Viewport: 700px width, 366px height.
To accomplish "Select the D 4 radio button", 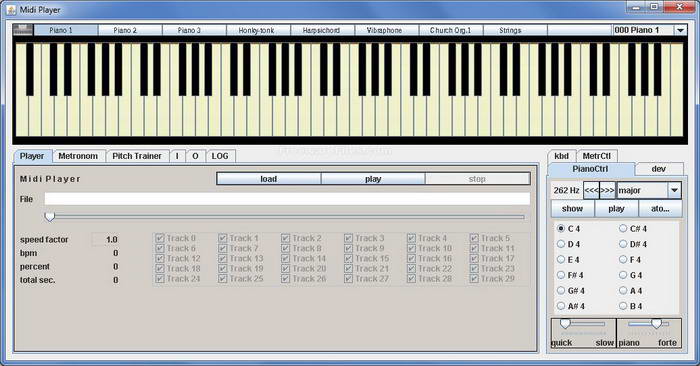I will (x=561, y=244).
